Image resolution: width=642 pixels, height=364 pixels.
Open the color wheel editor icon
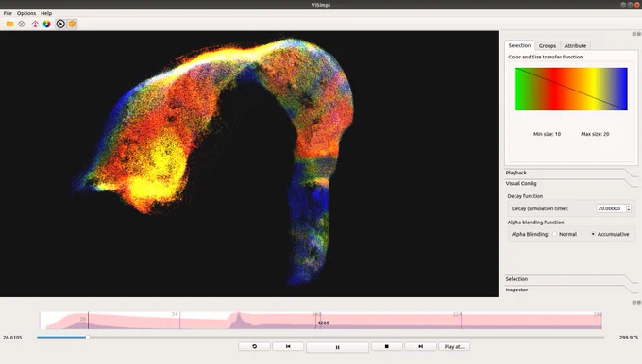tap(46, 25)
